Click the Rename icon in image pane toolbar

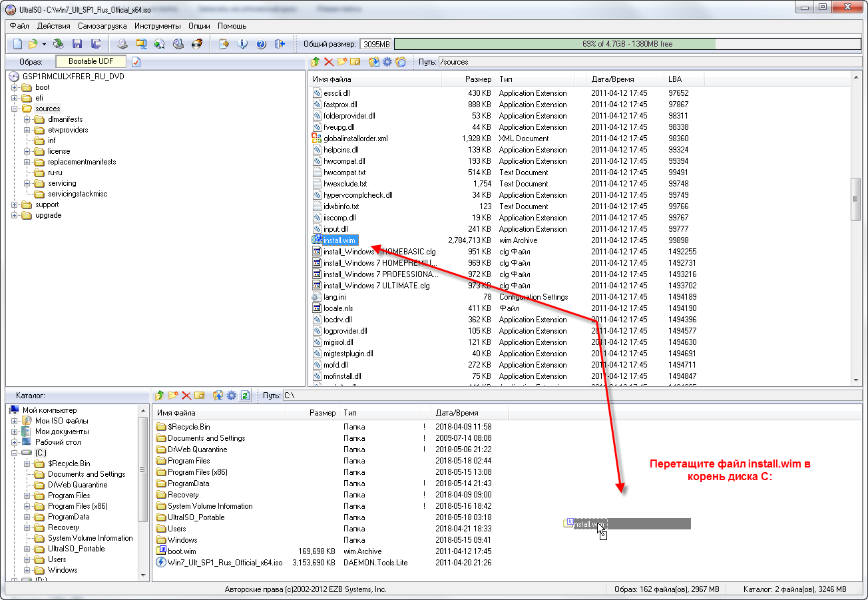(x=355, y=62)
